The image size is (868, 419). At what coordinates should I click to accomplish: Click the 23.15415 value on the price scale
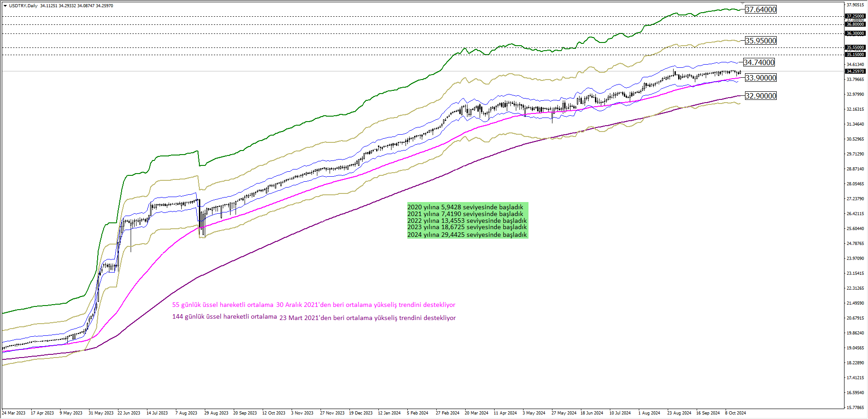[x=855, y=273]
